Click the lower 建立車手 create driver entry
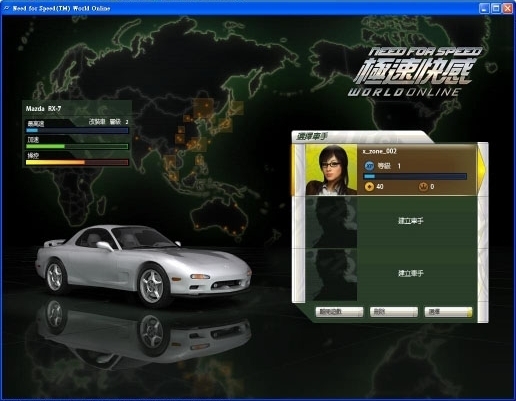Image resolution: width=516 pixels, height=401 pixels. click(x=411, y=273)
